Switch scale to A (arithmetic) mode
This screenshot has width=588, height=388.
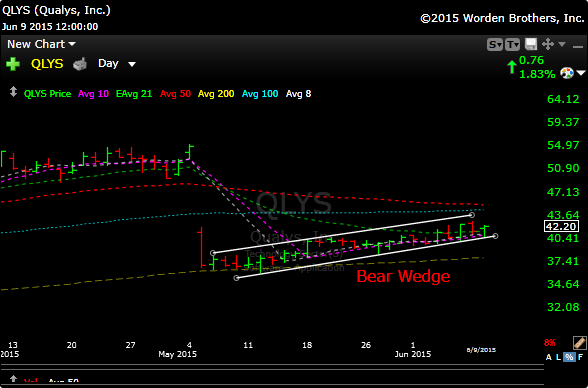[x=549, y=357]
